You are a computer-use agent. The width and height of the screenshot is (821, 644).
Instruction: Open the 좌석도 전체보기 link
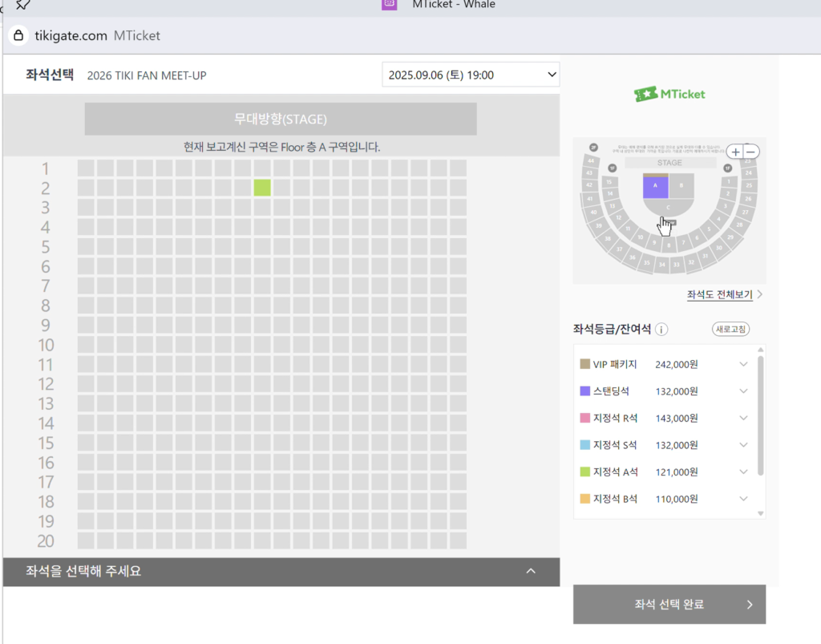point(719,295)
